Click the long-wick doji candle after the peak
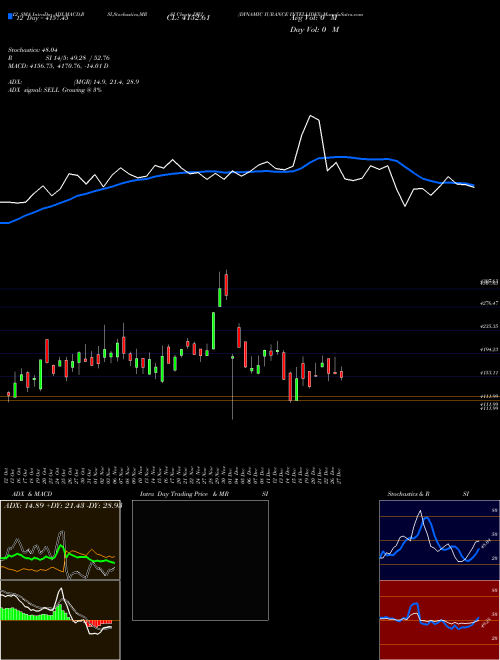Viewport: 500px width, 660px height. pyautogui.click(x=232, y=386)
